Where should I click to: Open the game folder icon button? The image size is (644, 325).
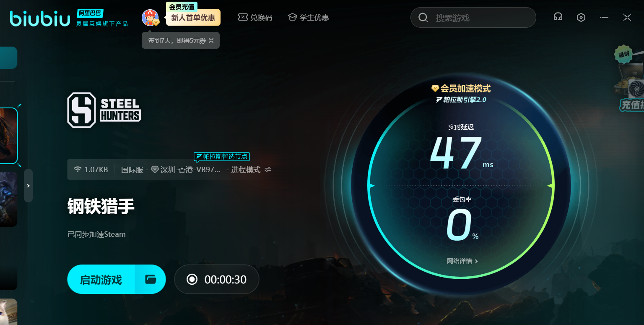tap(150, 279)
